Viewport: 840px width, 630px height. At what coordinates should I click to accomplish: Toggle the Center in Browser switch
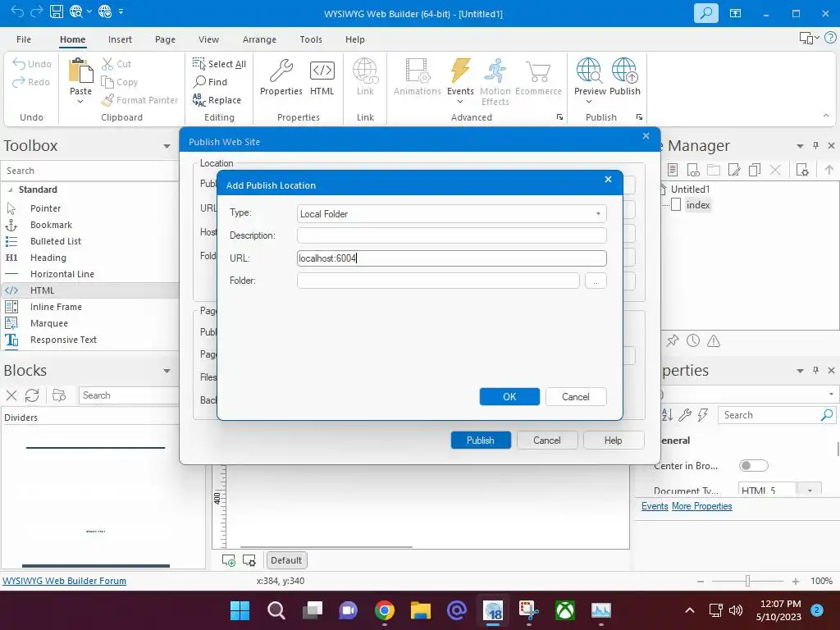click(753, 466)
